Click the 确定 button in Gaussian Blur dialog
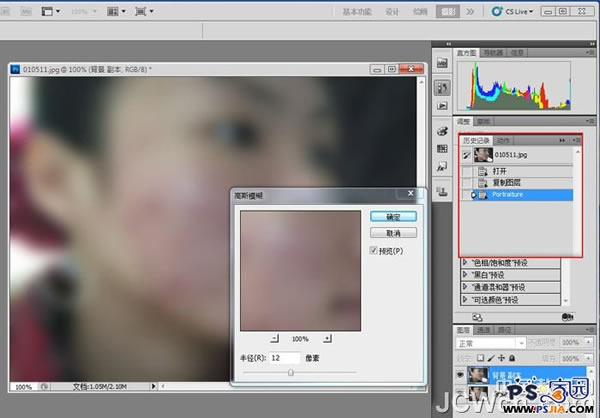The width and height of the screenshot is (600, 418). (393, 216)
